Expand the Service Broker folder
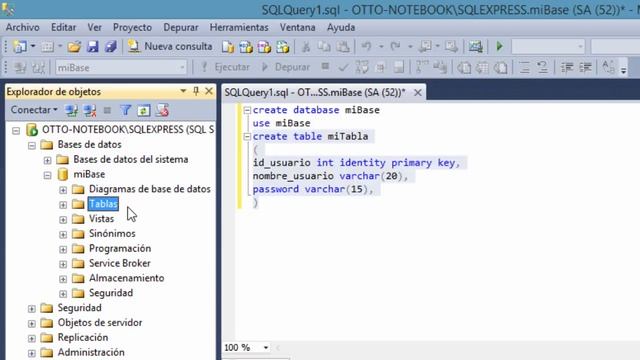The width and height of the screenshot is (640, 360). click(63, 264)
